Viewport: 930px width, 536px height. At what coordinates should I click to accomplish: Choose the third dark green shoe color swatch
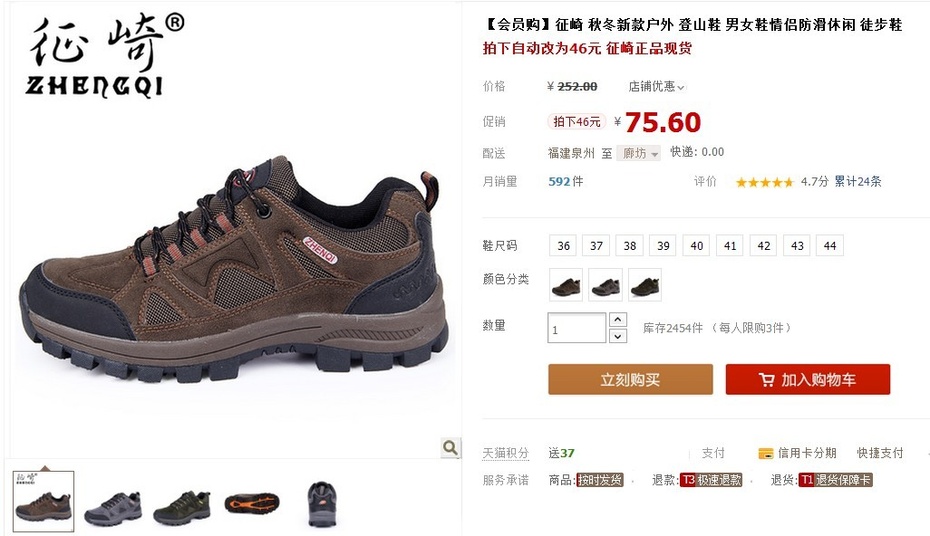(x=645, y=285)
